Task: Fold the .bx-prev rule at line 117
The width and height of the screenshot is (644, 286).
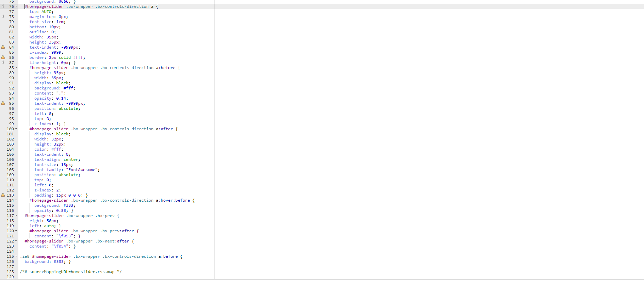Action: pyautogui.click(x=16, y=216)
